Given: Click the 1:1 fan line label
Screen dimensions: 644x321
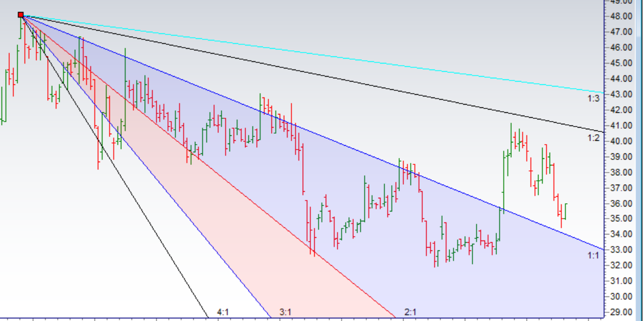Looking at the screenshot, I should click(593, 255).
